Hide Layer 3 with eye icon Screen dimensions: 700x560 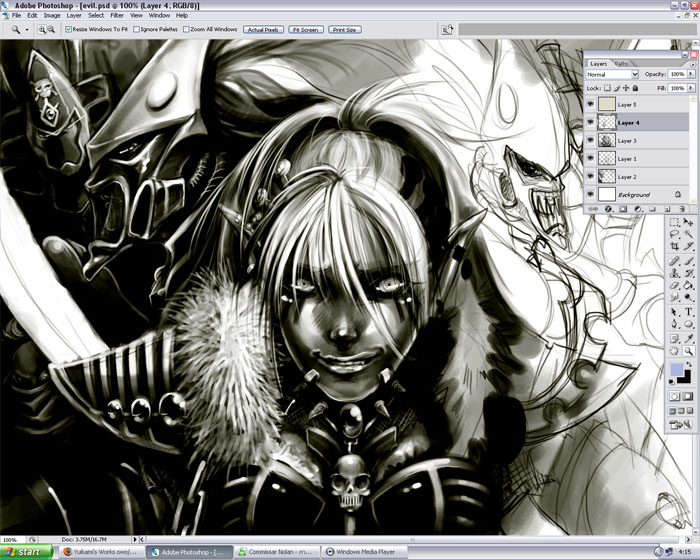point(590,140)
